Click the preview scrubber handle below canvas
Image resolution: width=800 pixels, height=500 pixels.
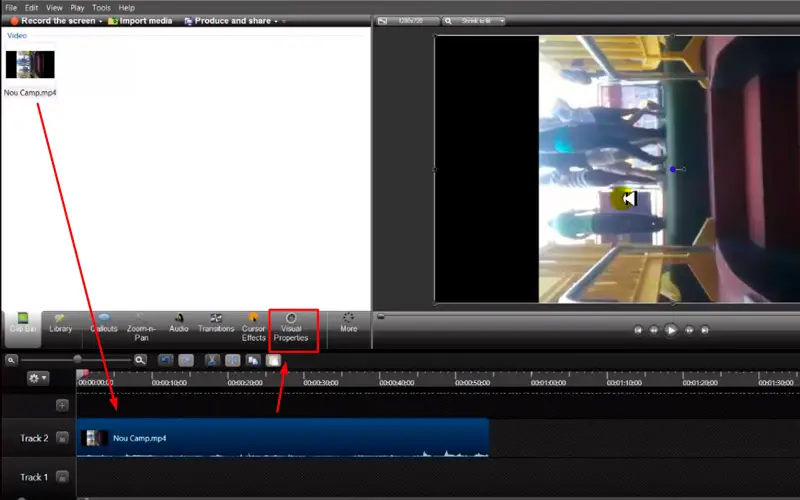click(x=381, y=316)
